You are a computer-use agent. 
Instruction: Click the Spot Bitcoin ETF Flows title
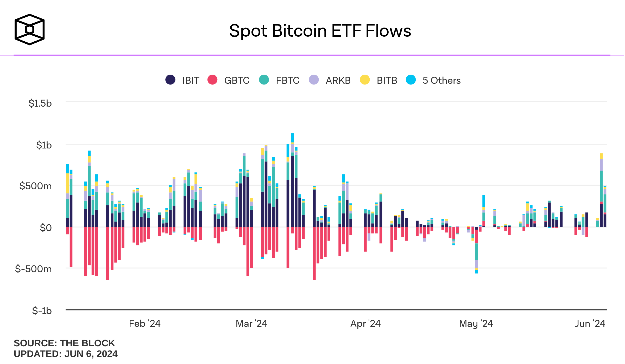click(x=320, y=31)
